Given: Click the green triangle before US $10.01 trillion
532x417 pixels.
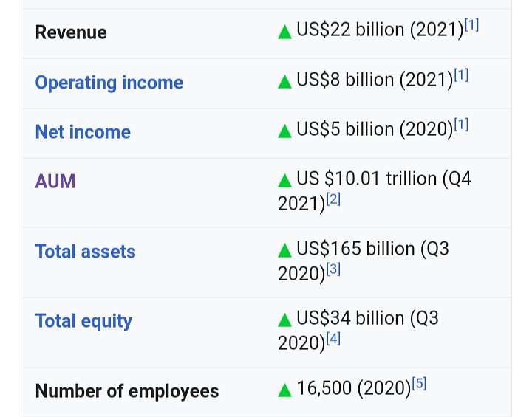Looking at the screenshot, I should tap(284, 180).
